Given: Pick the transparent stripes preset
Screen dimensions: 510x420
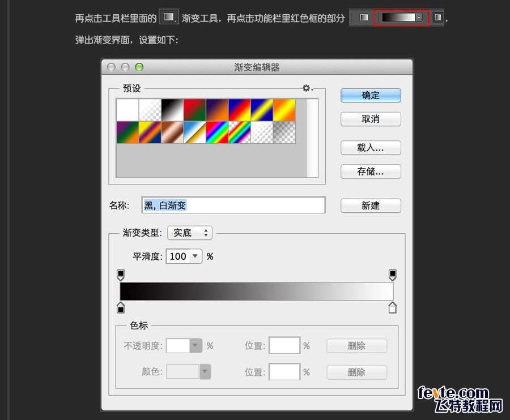Looking at the screenshot, I should [x=262, y=132].
